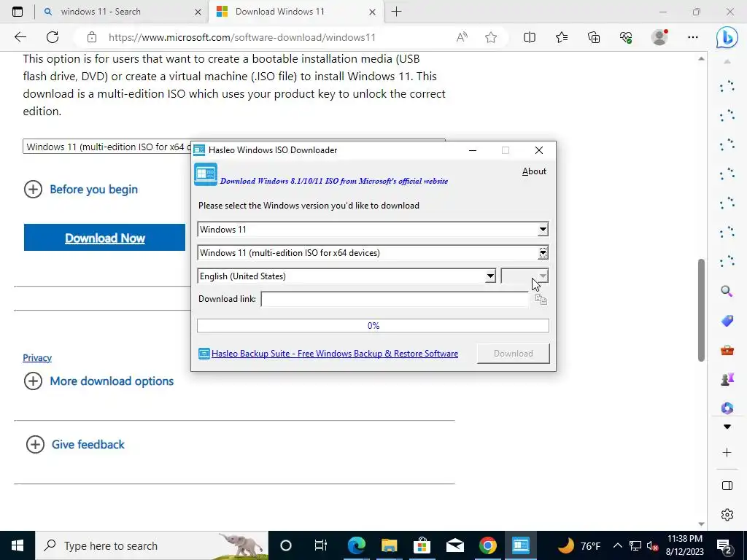This screenshot has width=747, height=560.
Task: Open the About menu in Hasleo
Action: pyautogui.click(x=534, y=171)
